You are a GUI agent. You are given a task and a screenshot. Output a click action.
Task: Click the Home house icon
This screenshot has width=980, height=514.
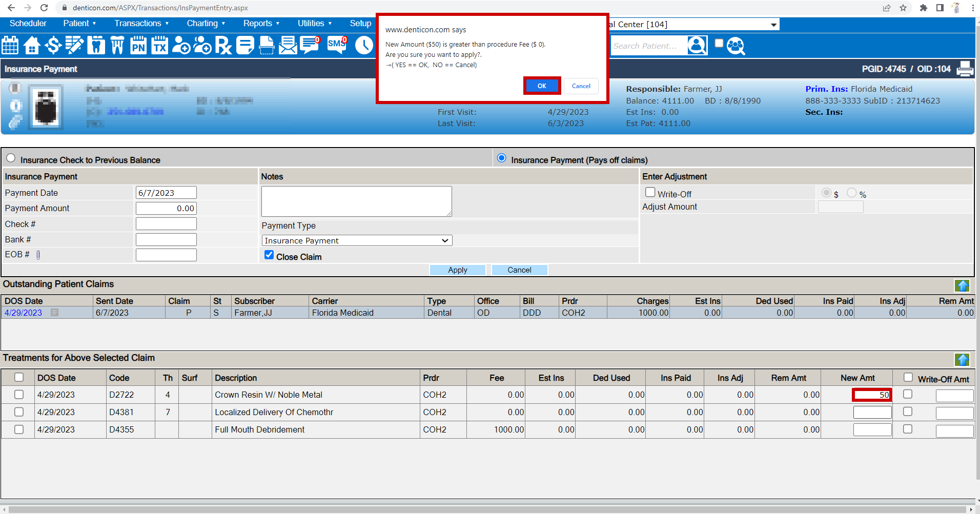(x=32, y=46)
